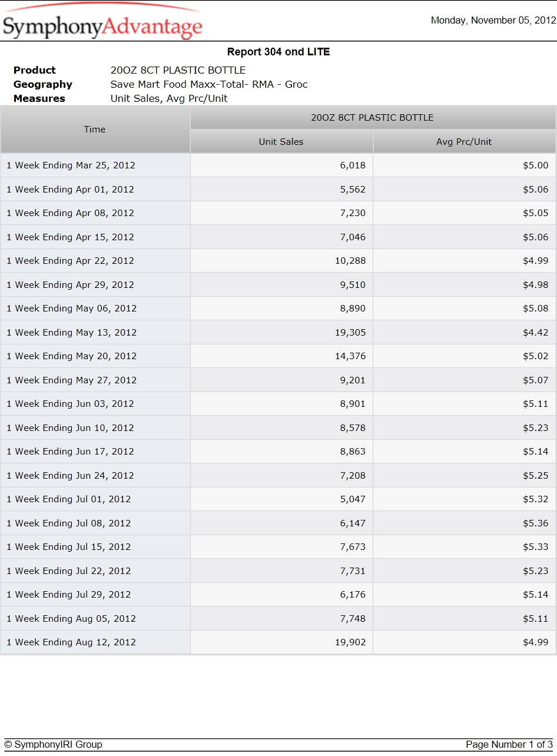Screen dimensions: 557x756
Task: Click unit sales value 7,230
Action: point(353,213)
